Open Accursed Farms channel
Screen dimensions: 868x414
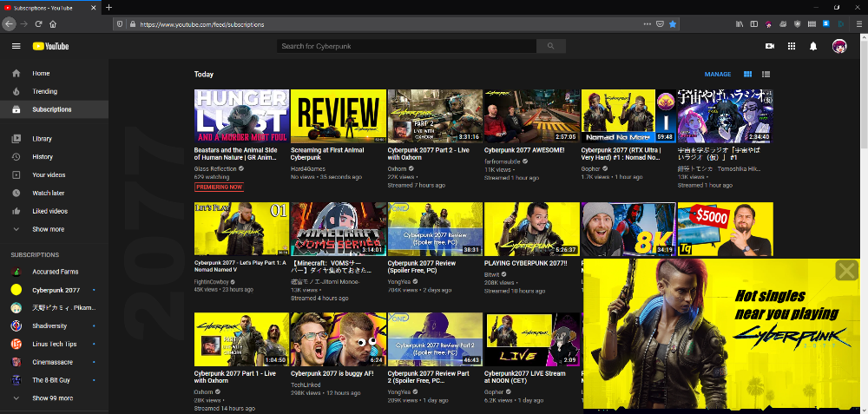pyautogui.click(x=54, y=272)
